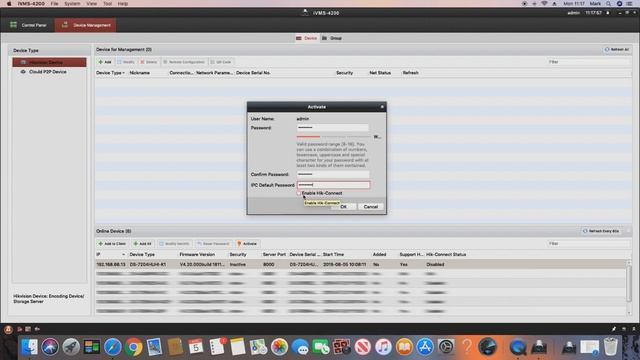Sort by the Nickname column header

click(x=139, y=73)
